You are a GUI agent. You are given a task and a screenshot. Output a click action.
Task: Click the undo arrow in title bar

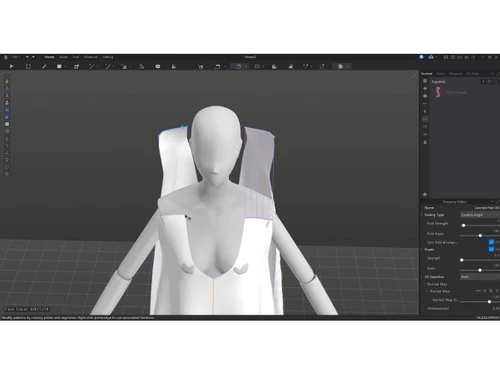27,57
